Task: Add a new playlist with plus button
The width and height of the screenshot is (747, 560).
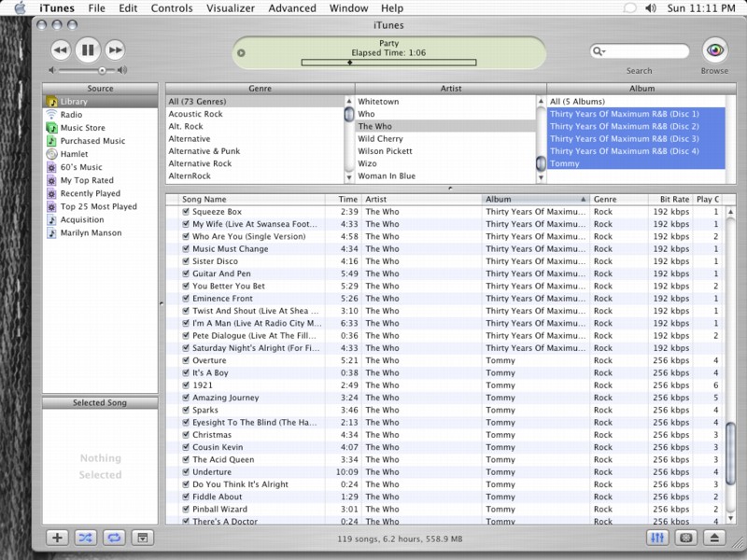Action: click(x=58, y=538)
